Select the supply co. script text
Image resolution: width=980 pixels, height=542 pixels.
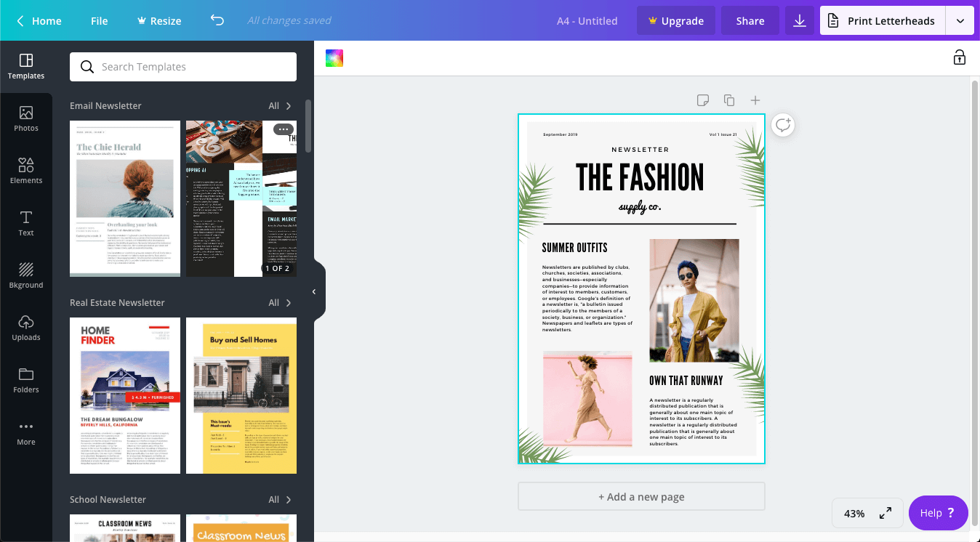point(640,207)
